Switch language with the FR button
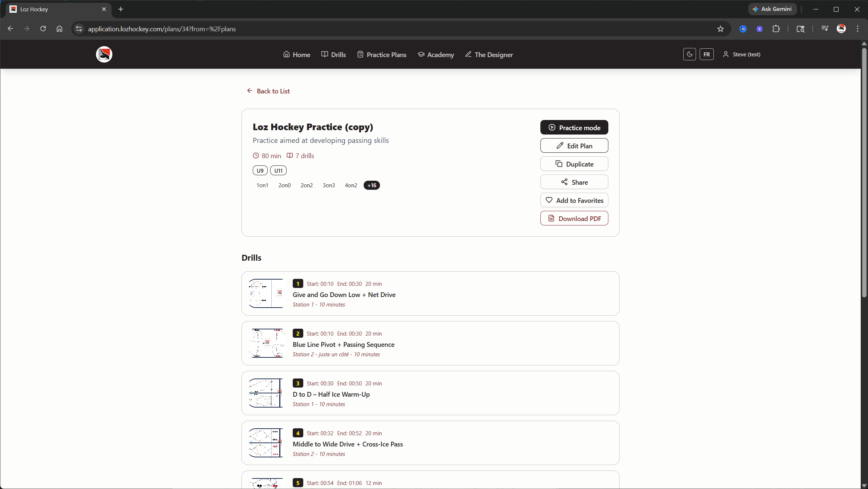868x489 pixels. pos(706,54)
